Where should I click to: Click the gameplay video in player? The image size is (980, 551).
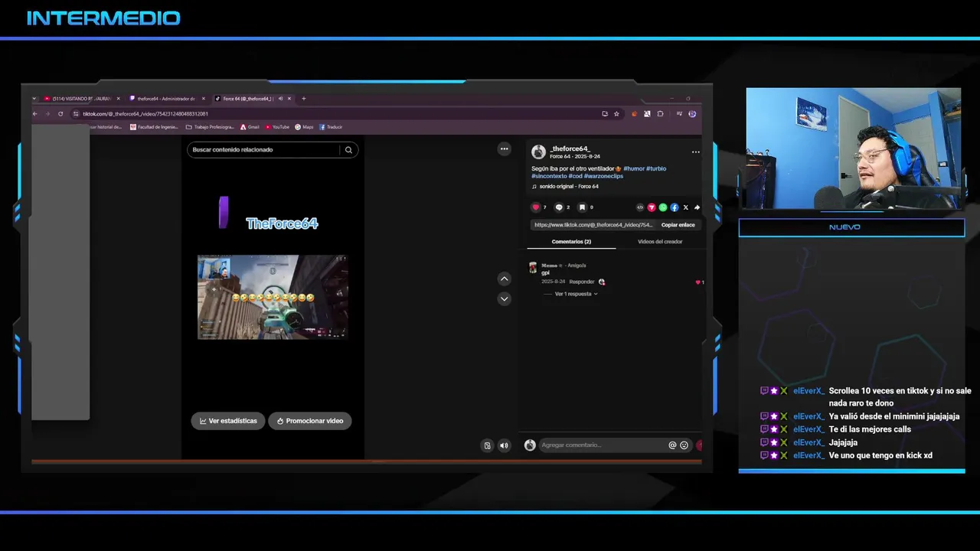click(x=273, y=297)
